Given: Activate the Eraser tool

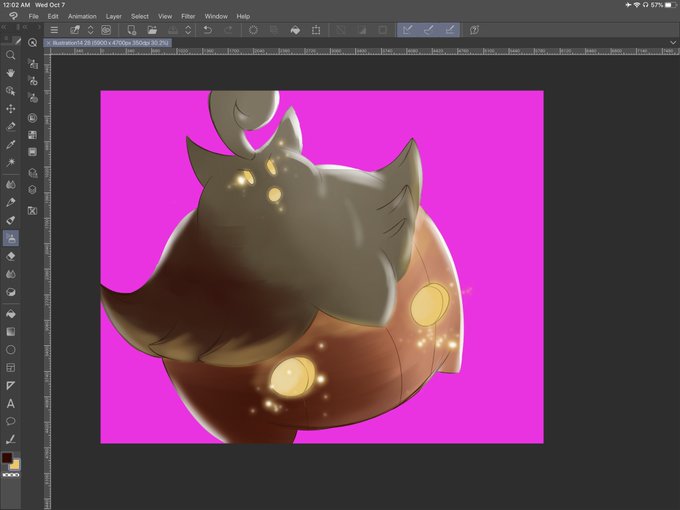Looking at the screenshot, I should point(11,256).
